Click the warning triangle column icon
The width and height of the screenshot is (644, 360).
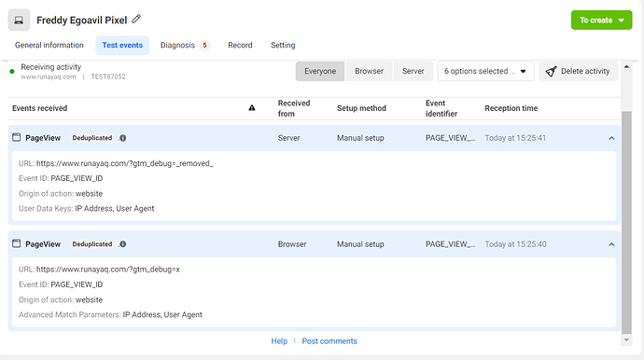252,108
